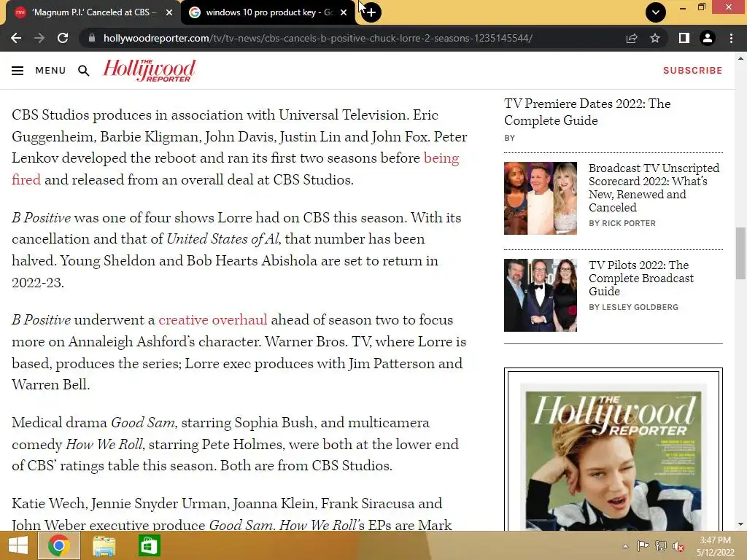Open the Chrome profile icon
The image size is (747, 560).
[x=708, y=38]
